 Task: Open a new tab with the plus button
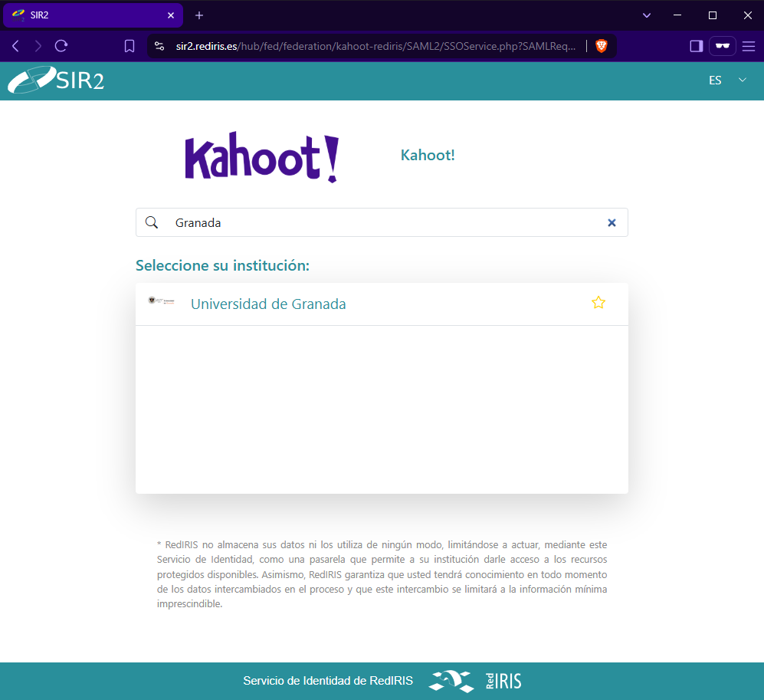(x=198, y=15)
